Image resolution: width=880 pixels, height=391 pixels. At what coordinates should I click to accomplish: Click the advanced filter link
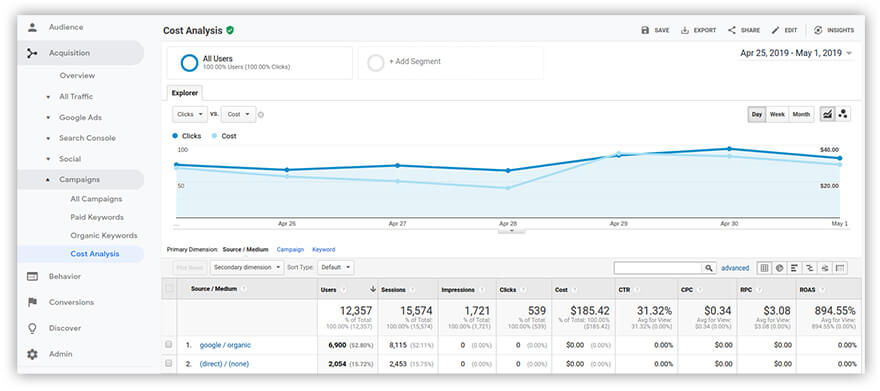tap(735, 268)
